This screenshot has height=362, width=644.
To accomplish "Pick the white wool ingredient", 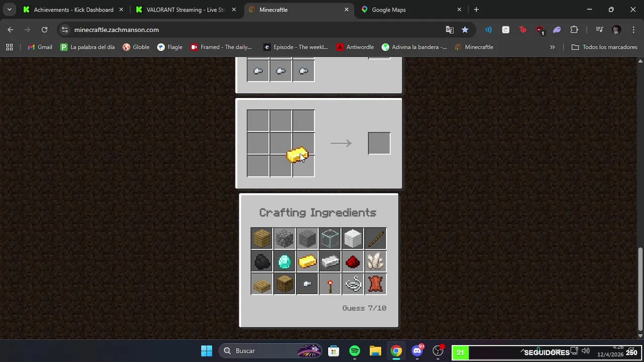I will click(x=353, y=238).
